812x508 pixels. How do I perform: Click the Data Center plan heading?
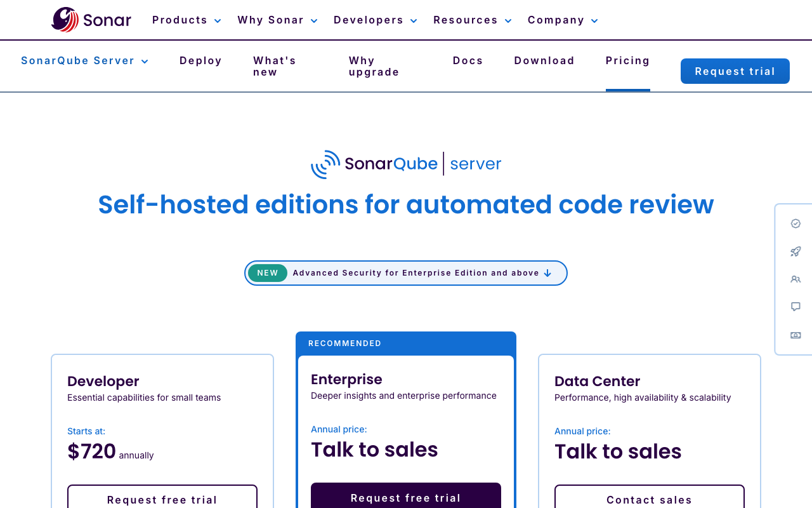[598, 381]
